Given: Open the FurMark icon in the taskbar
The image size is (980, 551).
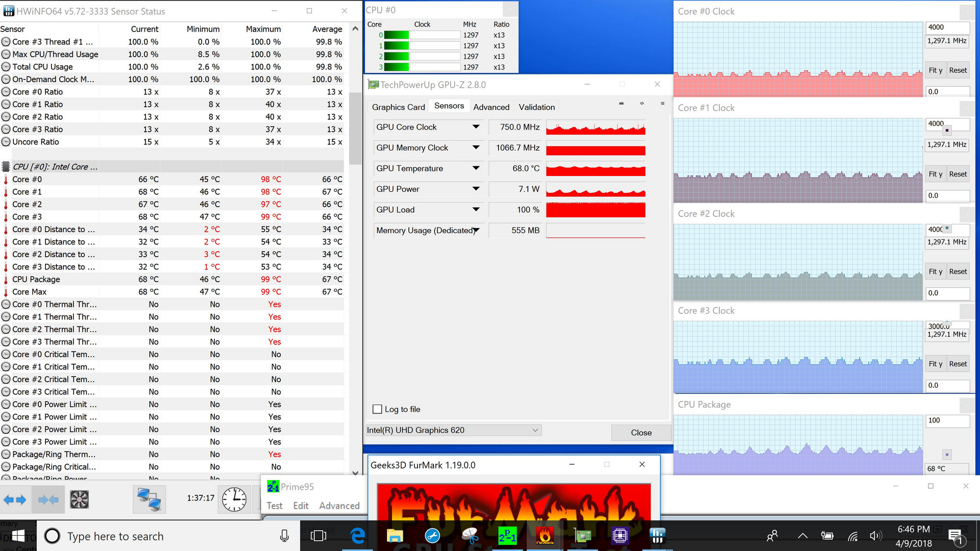Looking at the screenshot, I should coord(545,536).
